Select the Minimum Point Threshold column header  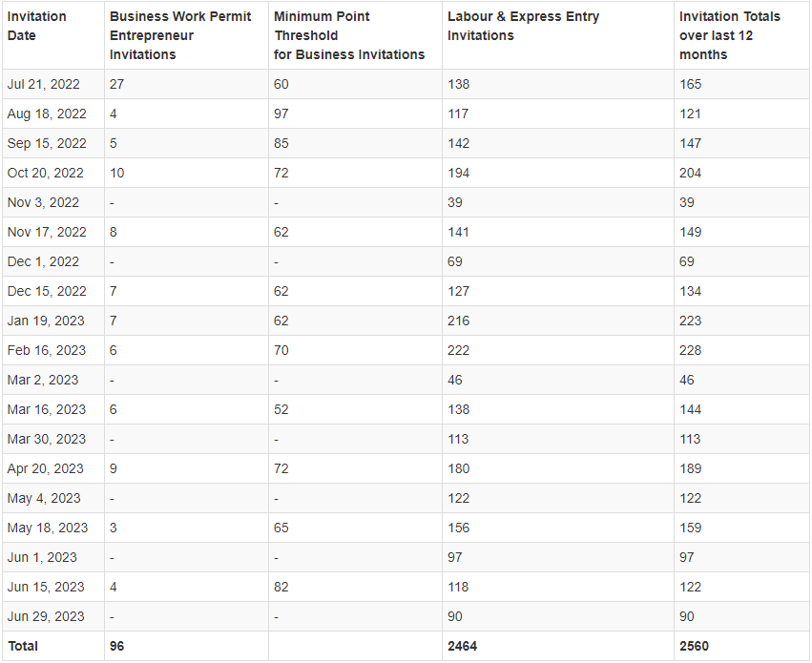coord(348,35)
